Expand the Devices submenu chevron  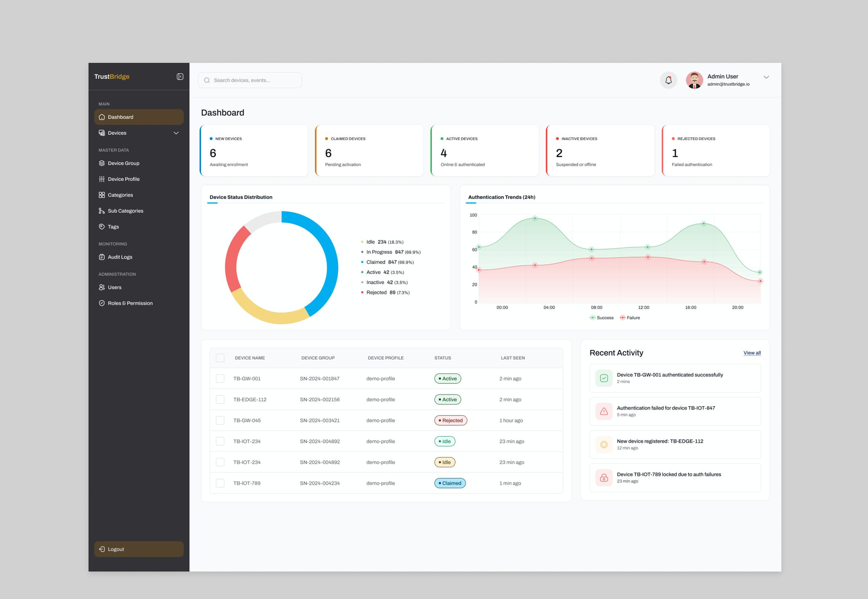coord(176,133)
